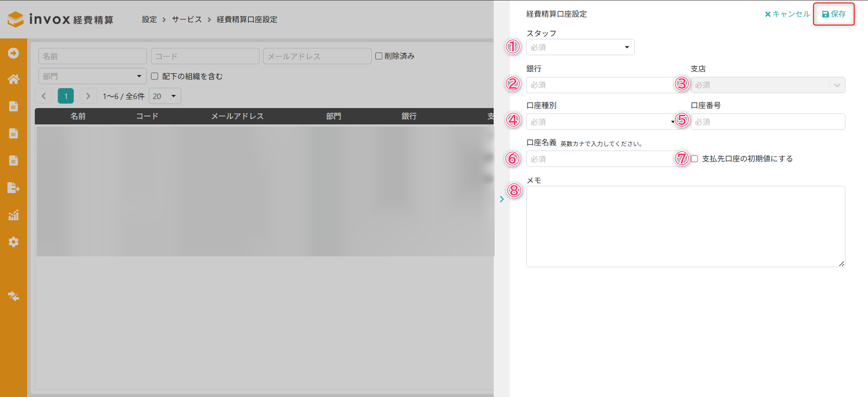Viewport: 868px width, 397px height.
Task: Enable 支払先口座の初期値にする checkbox
Action: coord(694,159)
